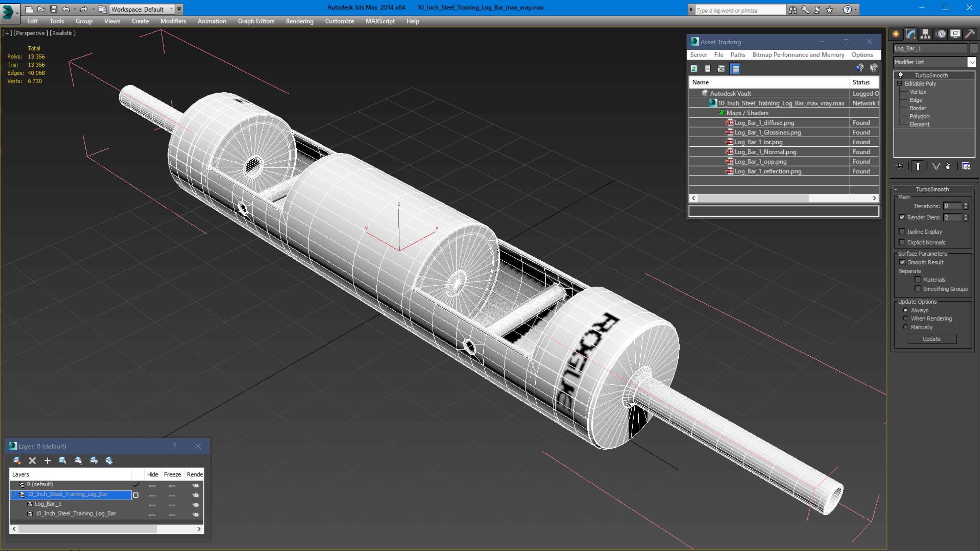980x551 pixels.
Task: Click the Create command panel star icon
Action: point(896,34)
